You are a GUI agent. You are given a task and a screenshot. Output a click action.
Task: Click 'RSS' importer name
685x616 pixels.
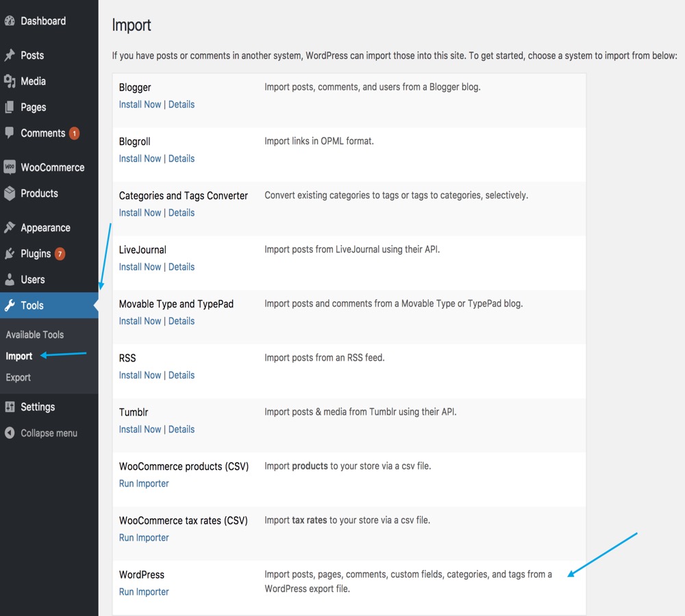coord(127,358)
